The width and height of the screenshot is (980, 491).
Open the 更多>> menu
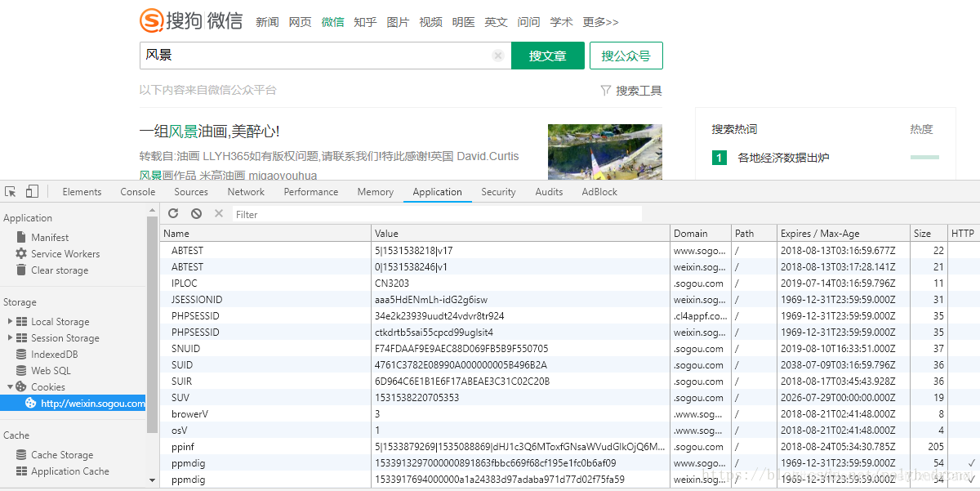tap(600, 22)
